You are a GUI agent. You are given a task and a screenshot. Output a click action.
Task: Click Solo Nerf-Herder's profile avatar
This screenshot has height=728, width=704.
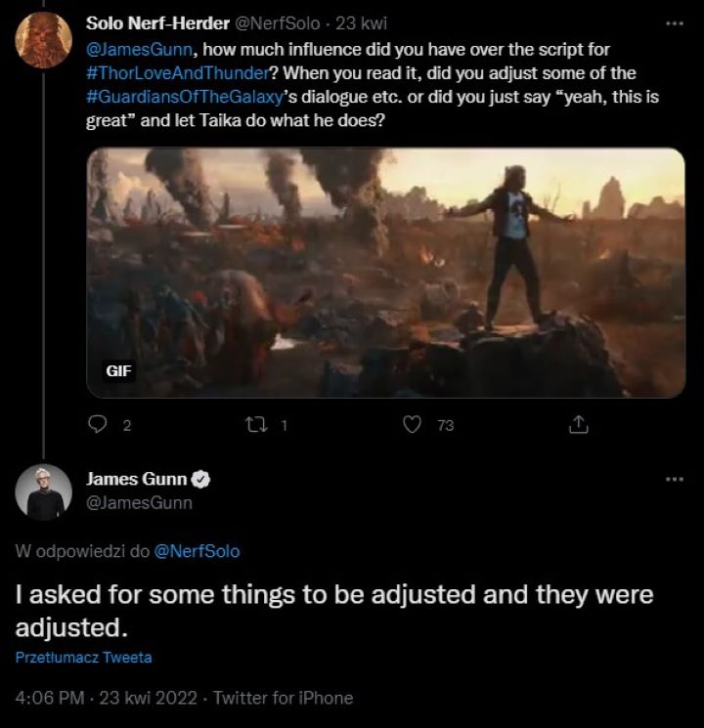click(44, 40)
